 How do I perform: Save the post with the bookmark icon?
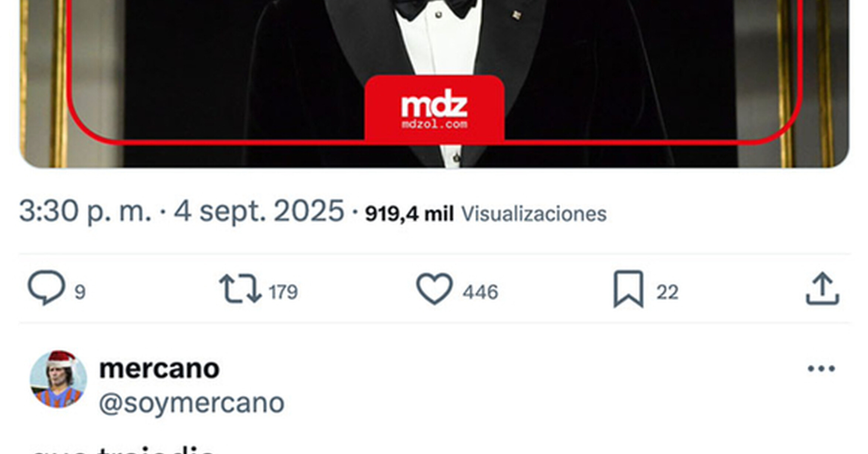pyautogui.click(x=628, y=289)
